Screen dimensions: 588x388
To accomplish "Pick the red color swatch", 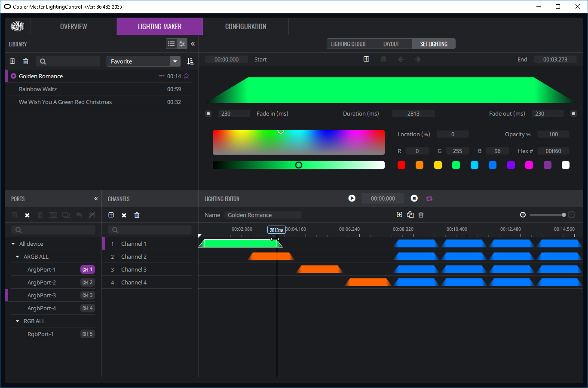I will click(x=401, y=165).
